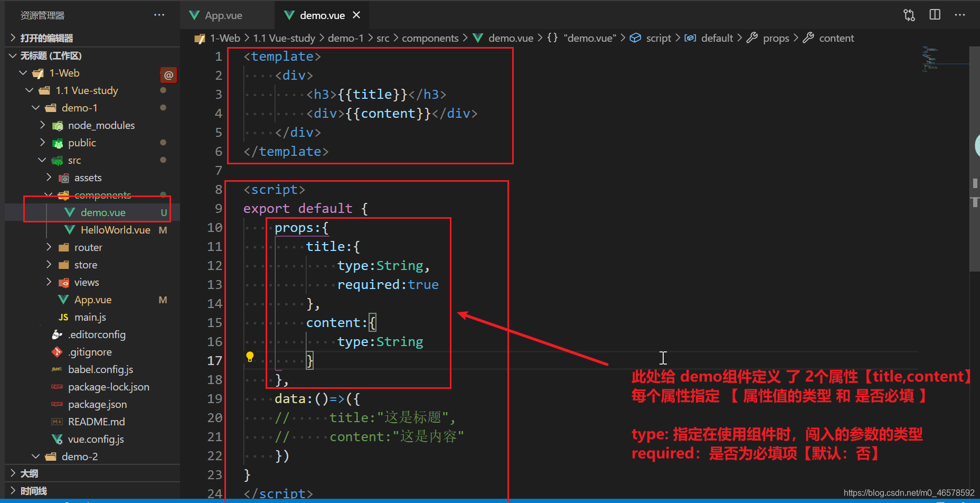Collapse the src folder
The height and width of the screenshot is (503, 980).
coord(42,160)
